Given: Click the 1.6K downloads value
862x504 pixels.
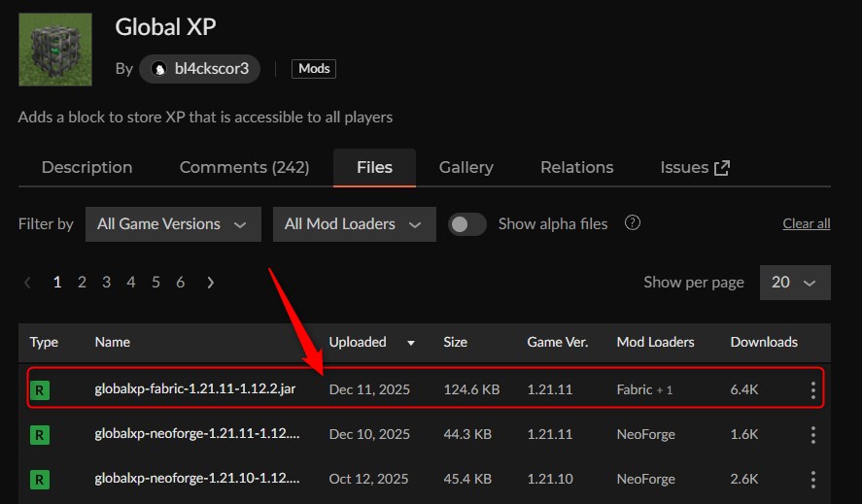Looking at the screenshot, I should coord(744,434).
